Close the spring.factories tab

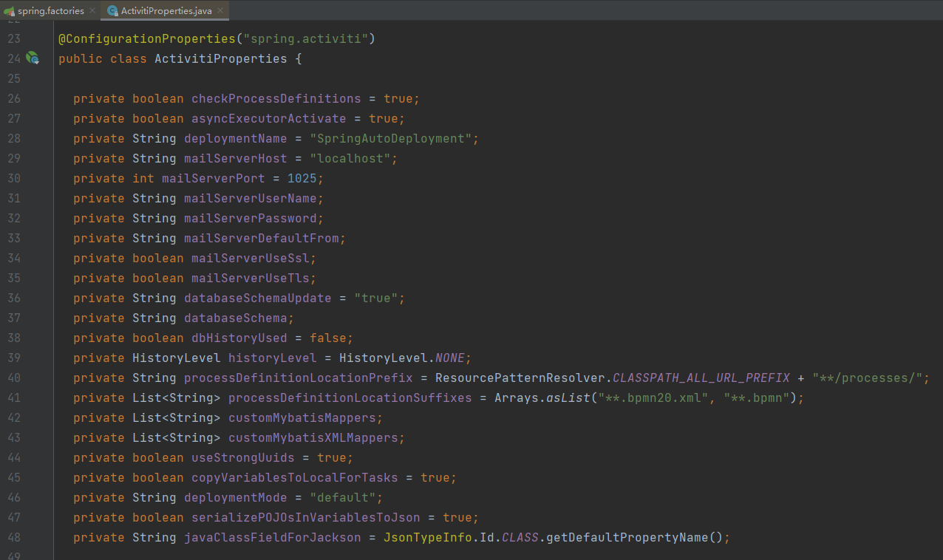point(92,11)
